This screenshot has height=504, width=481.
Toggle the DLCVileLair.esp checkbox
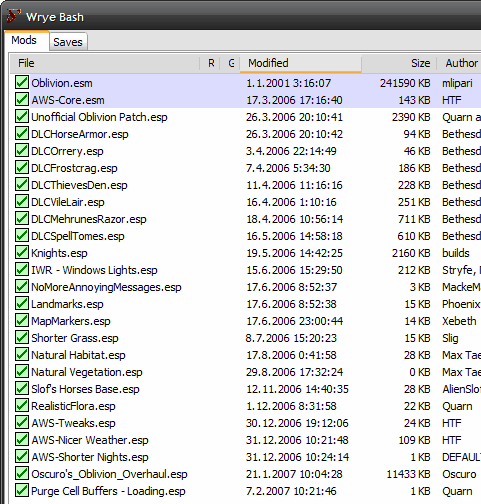(x=22, y=201)
